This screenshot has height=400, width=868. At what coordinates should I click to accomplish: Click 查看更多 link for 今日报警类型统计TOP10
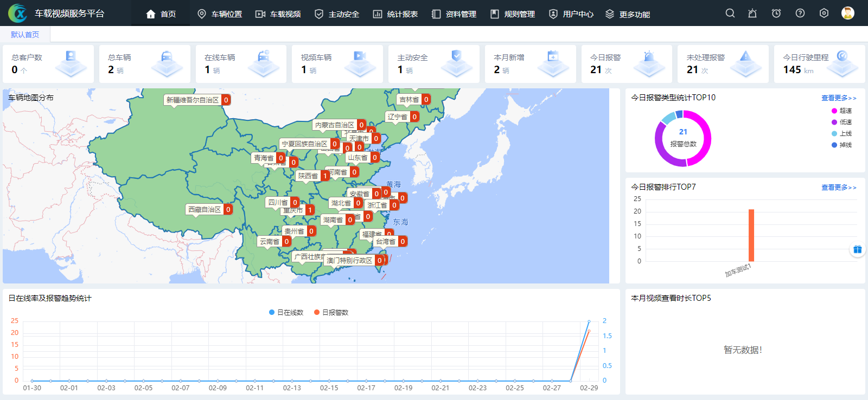838,98
